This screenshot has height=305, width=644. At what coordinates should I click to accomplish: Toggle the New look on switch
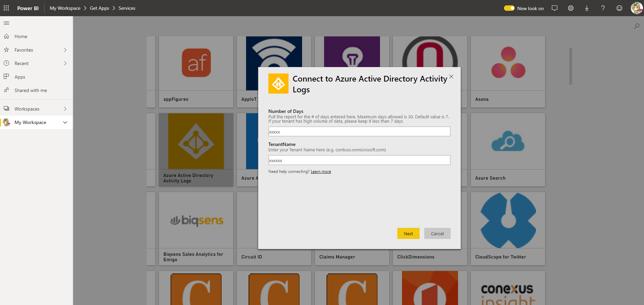(x=509, y=8)
